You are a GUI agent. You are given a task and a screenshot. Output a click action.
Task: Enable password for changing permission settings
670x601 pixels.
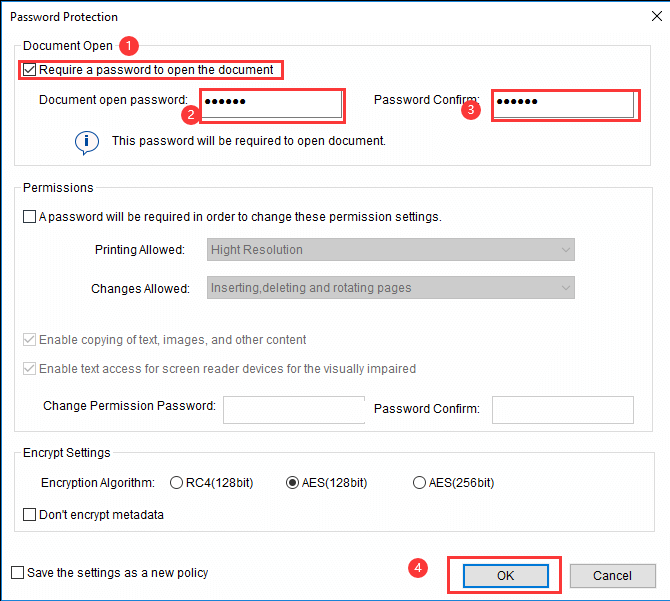(x=29, y=217)
